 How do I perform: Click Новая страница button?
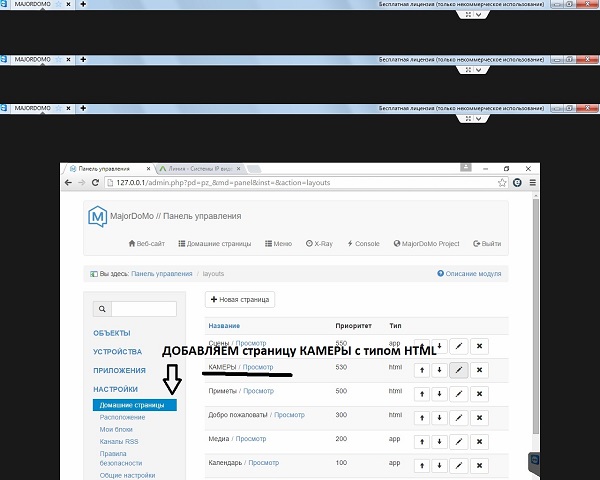click(x=240, y=299)
